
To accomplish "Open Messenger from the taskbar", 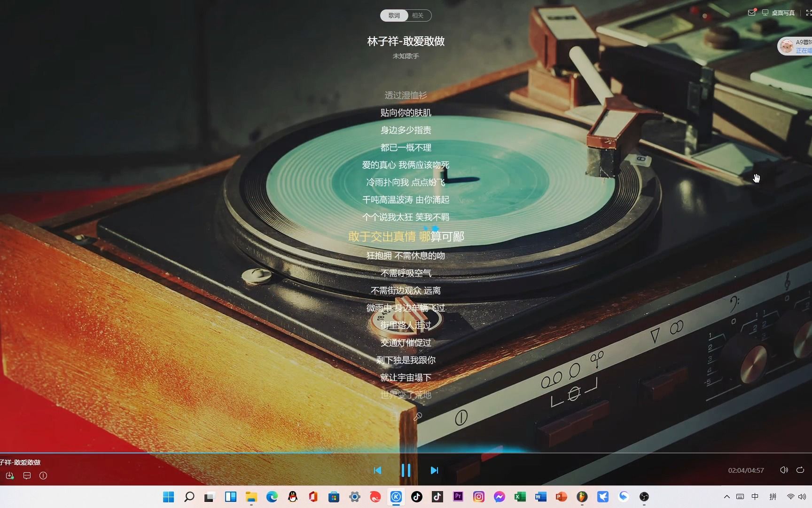I will coord(499,497).
